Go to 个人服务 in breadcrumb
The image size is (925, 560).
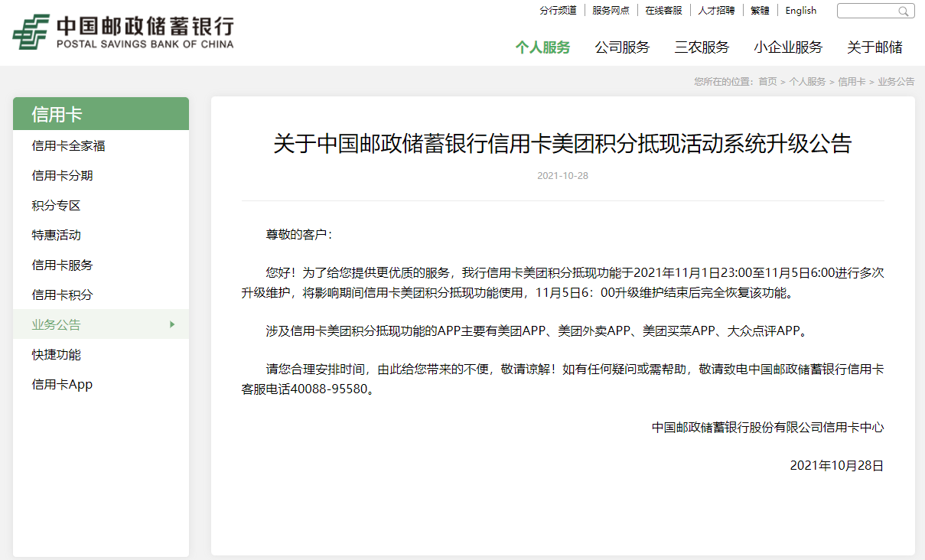pyautogui.click(x=807, y=81)
